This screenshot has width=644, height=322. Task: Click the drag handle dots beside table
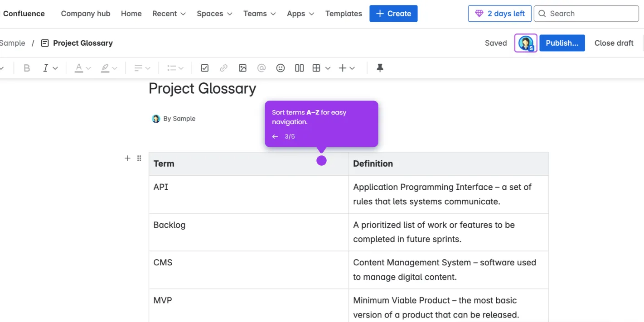click(x=139, y=158)
